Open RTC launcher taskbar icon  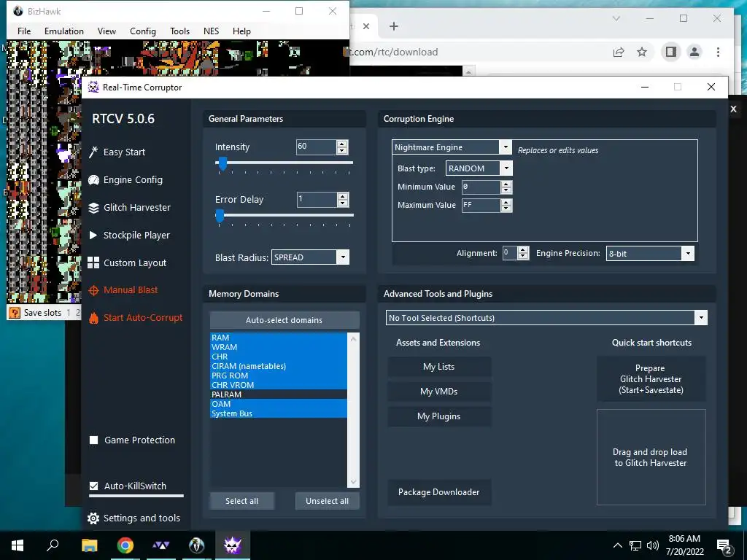pos(160,545)
